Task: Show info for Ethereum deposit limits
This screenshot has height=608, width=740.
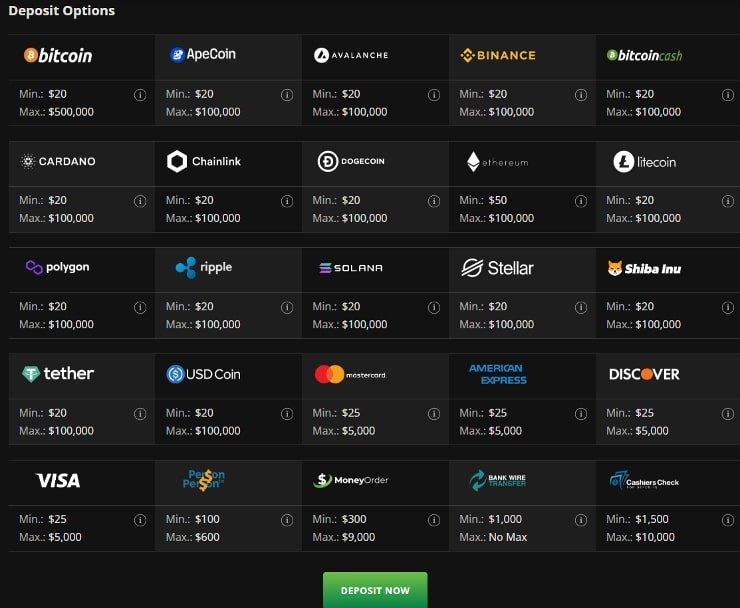Action: tap(581, 201)
